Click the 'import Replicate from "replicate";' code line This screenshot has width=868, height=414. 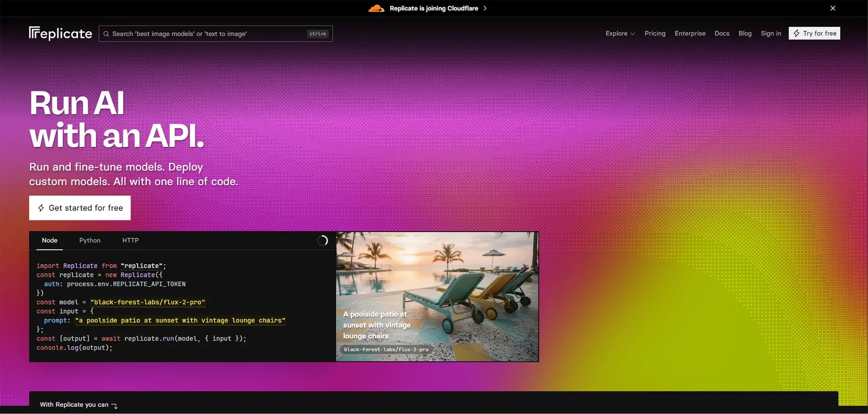click(x=101, y=266)
